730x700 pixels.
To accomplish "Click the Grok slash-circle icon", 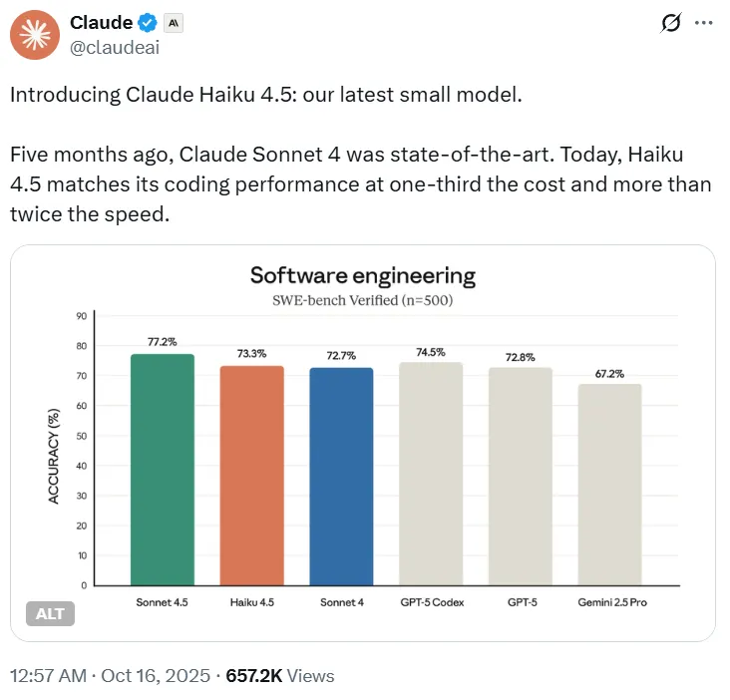I will point(671,23).
